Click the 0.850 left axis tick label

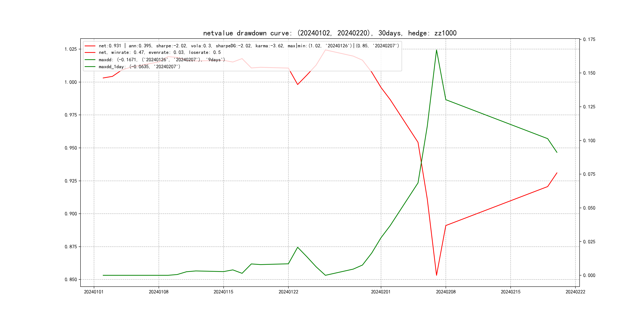(x=71, y=279)
